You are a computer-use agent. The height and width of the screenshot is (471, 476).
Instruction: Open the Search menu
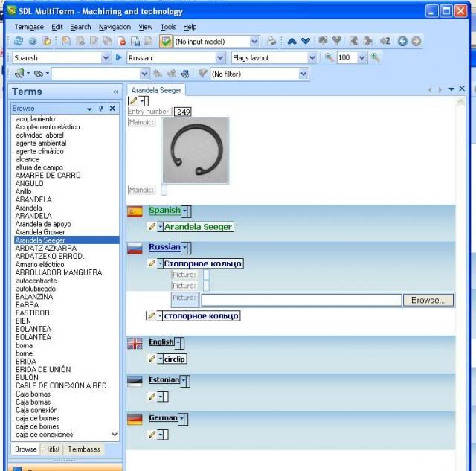(80, 27)
